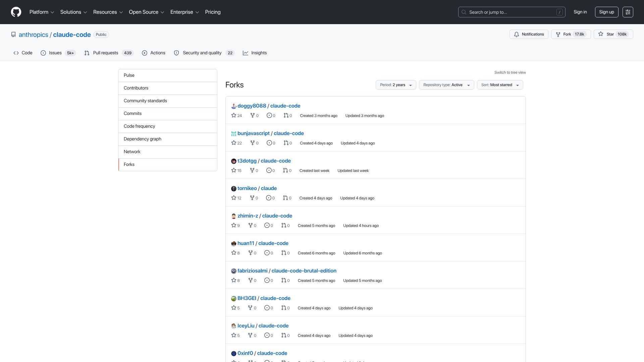The image size is (644, 362).
Task: Click the Star 108k button
Action: pyautogui.click(x=613, y=34)
